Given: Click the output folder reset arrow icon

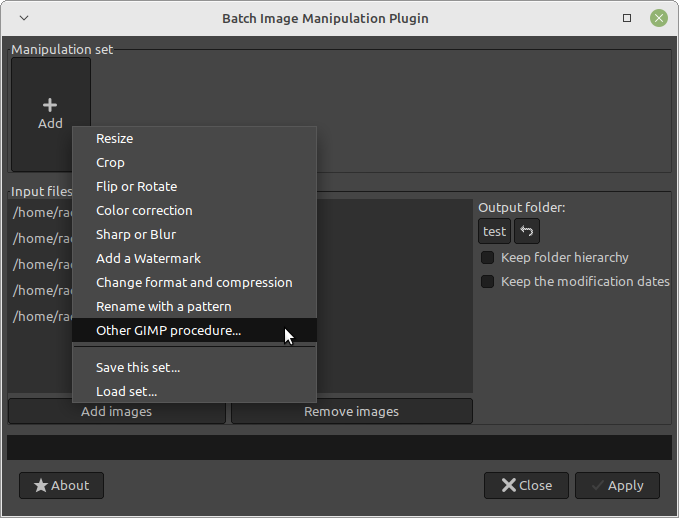Looking at the screenshot, I should 527,231.
